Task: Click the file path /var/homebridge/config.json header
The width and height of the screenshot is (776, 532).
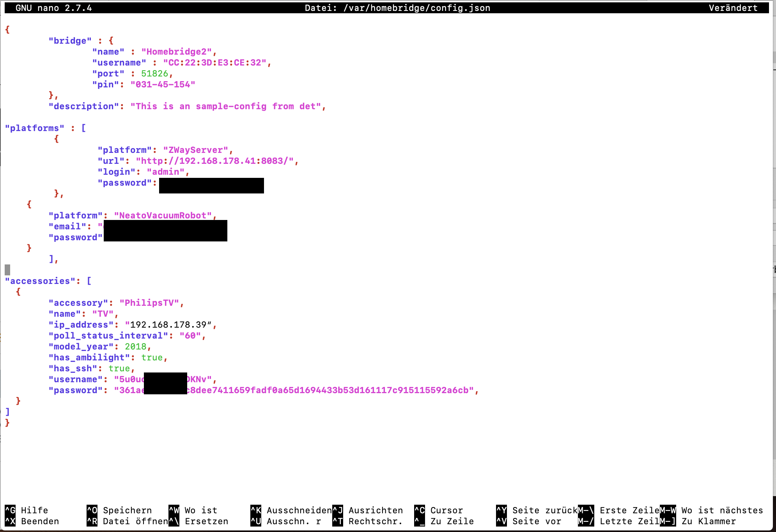Action: (x=416, y=8)
